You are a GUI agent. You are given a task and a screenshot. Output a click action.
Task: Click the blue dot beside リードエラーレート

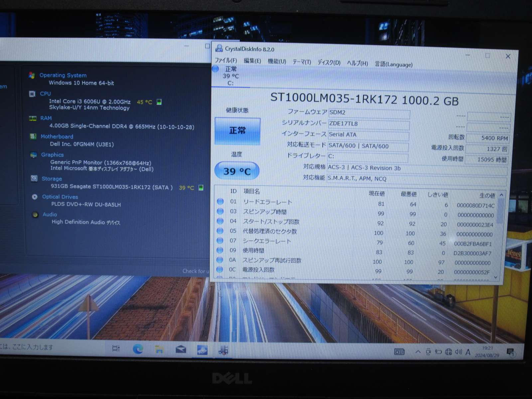pyautogui.click(x=220, y=201)
